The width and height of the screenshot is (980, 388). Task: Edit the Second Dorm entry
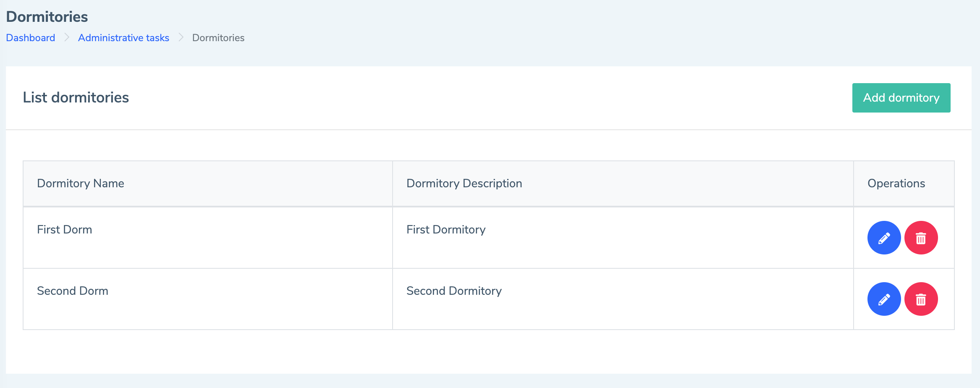tap(884, 299)
